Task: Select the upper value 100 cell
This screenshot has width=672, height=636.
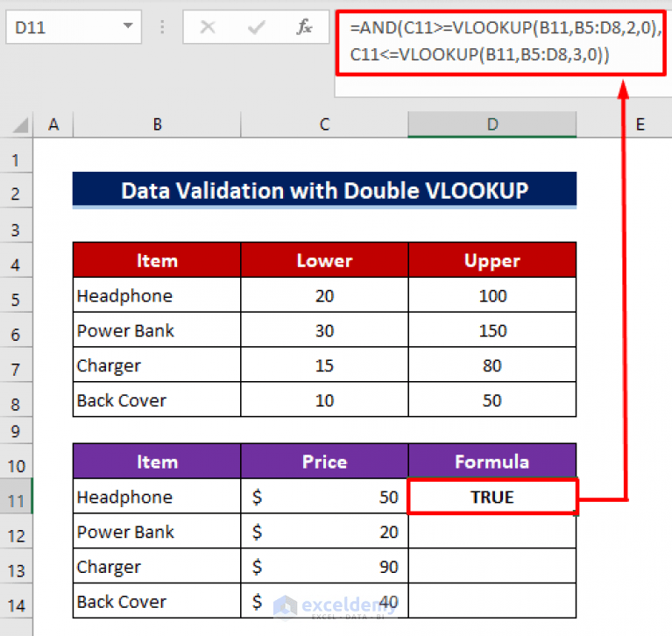Action: [x=492, y=295]
